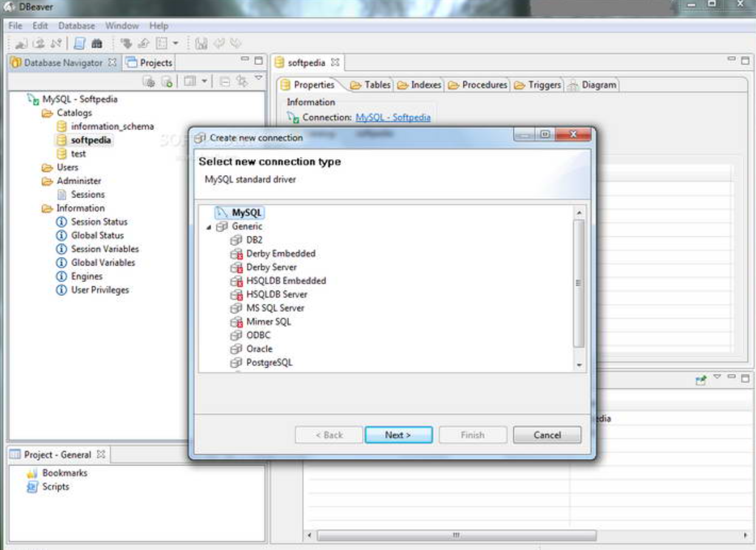Switch to the Procedures tab

(x=477, y=85)
